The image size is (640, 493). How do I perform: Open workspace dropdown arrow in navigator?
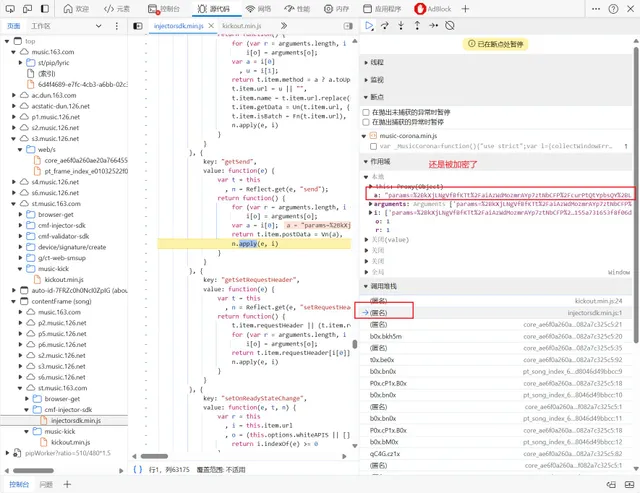point(98,26)
